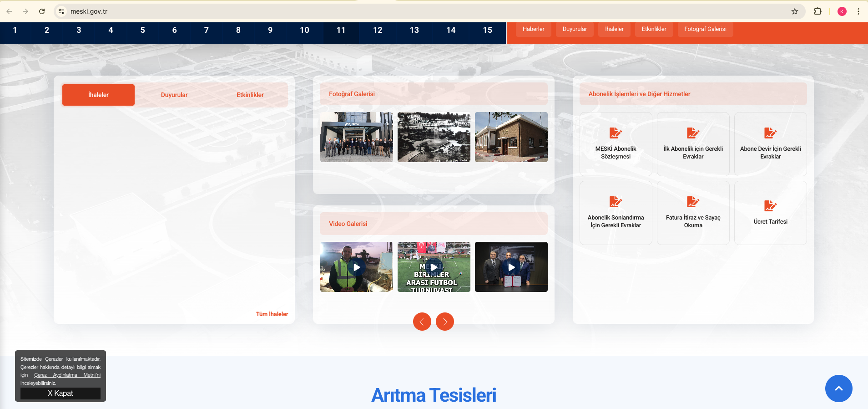Select slide number 11 in the navigation bar
The height and width of the screenshot is (409, 868).
(341, 30)
